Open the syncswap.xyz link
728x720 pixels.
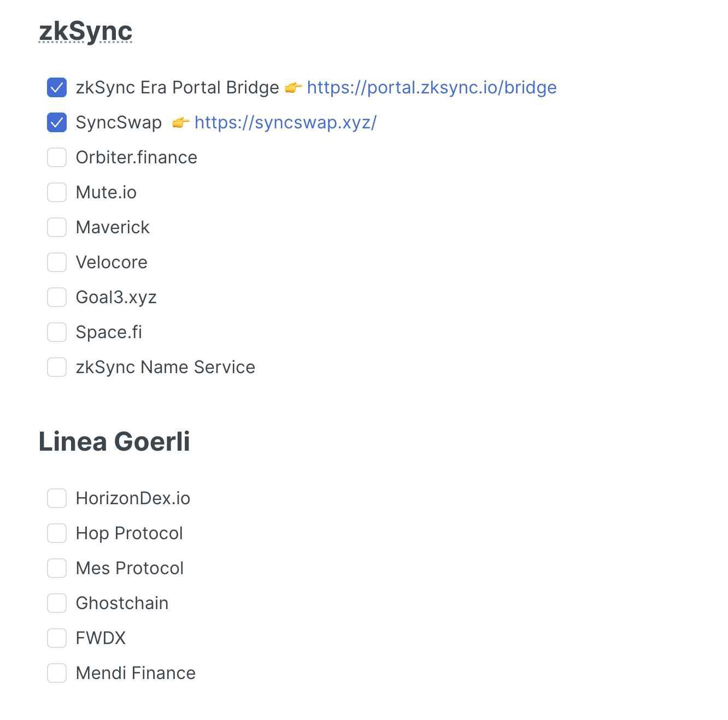point(285,122)
